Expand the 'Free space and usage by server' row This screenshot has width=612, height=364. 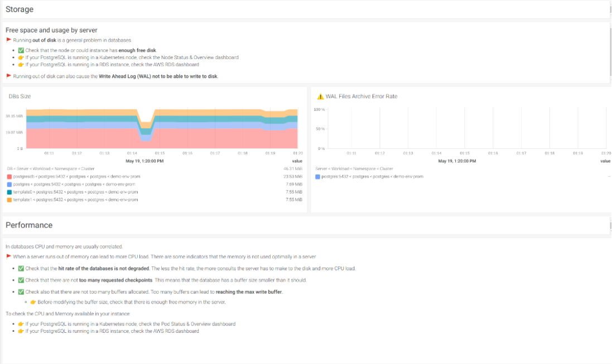tap(50, 30)
